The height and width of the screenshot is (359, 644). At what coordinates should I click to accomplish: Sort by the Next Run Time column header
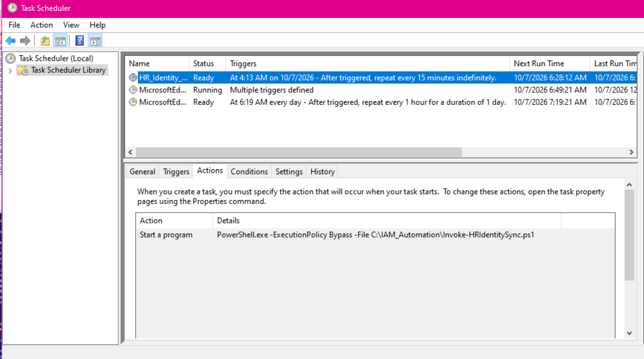pyautogui.click(x=550, y=64)
